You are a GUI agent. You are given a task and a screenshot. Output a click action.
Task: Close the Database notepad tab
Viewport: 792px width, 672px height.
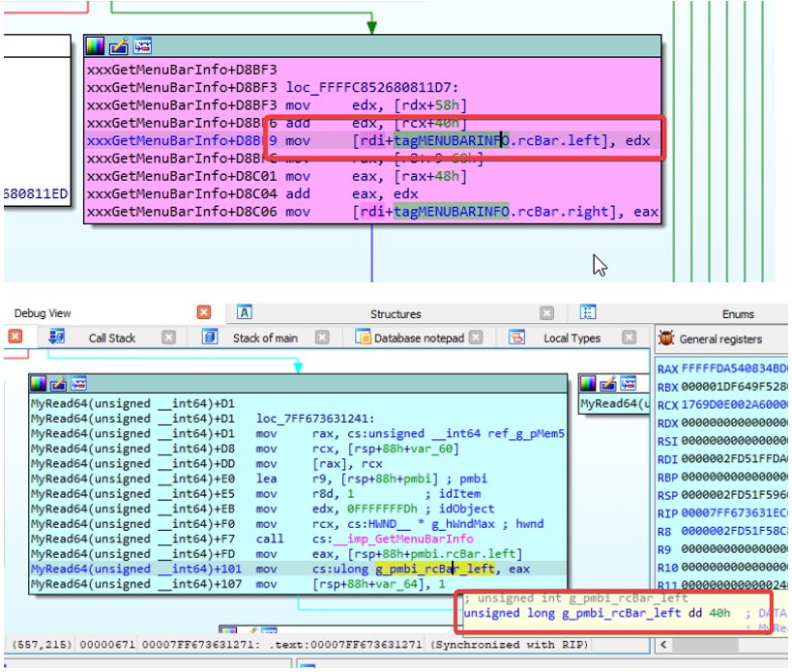pos(476,337)
